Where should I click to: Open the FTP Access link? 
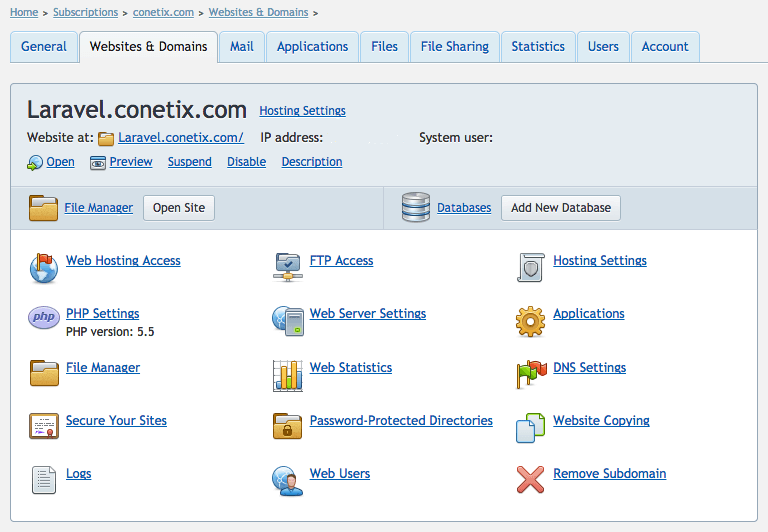point(342,261)
